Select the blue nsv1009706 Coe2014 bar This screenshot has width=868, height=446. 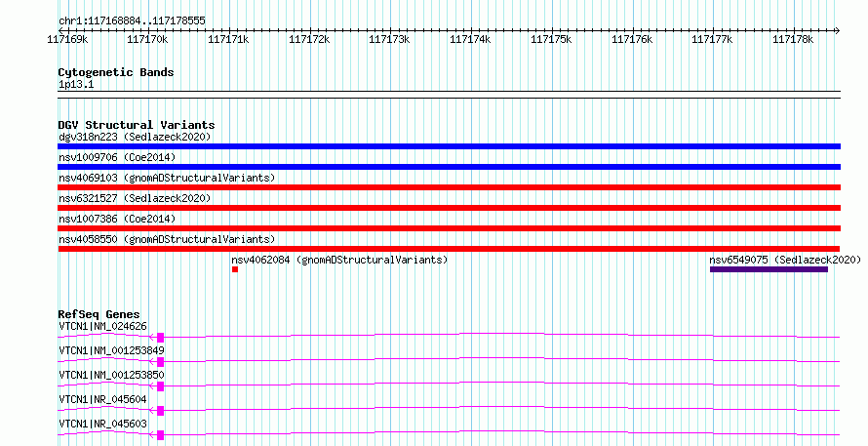[449, 167]
